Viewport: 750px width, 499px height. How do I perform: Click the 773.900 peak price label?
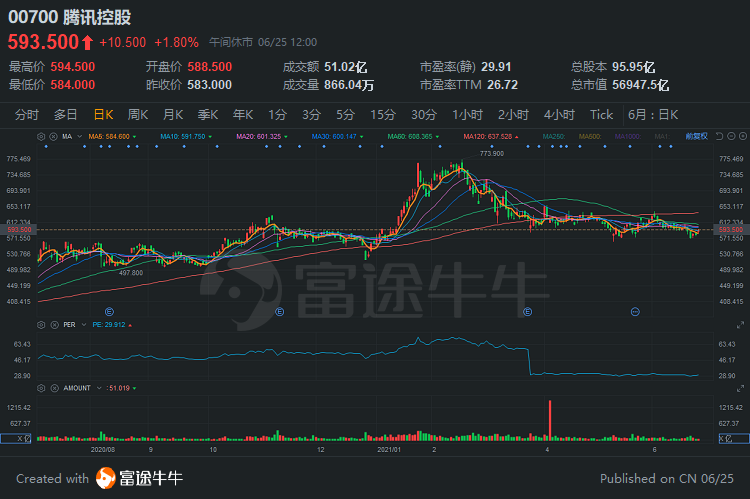492,154
